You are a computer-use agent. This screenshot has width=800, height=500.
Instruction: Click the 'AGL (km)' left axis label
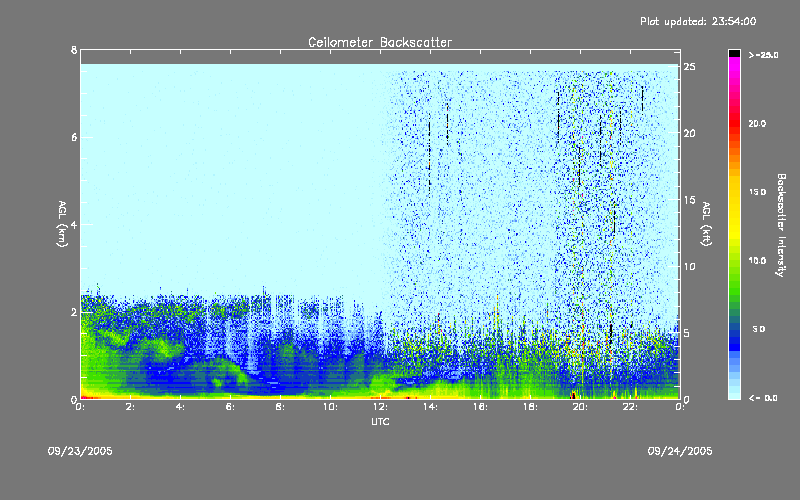coord(62,224)
